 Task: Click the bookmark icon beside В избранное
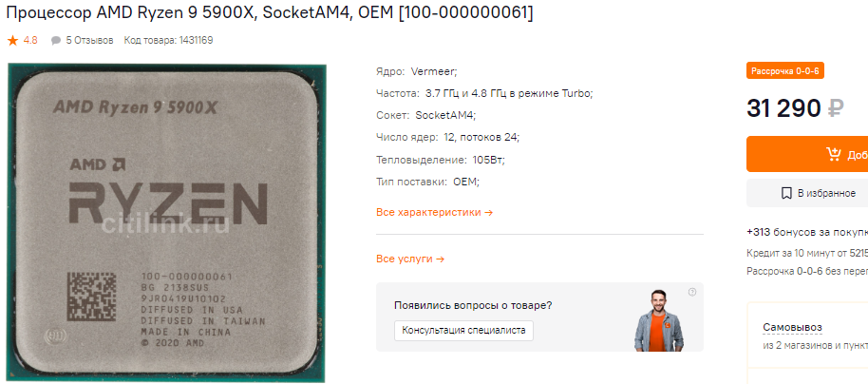[x=786, y=193]
